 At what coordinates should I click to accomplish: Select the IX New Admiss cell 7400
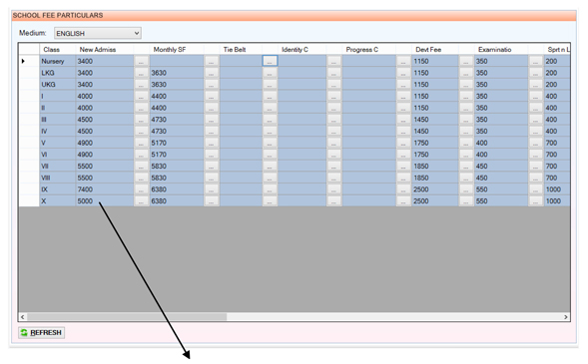click(105, 189)
